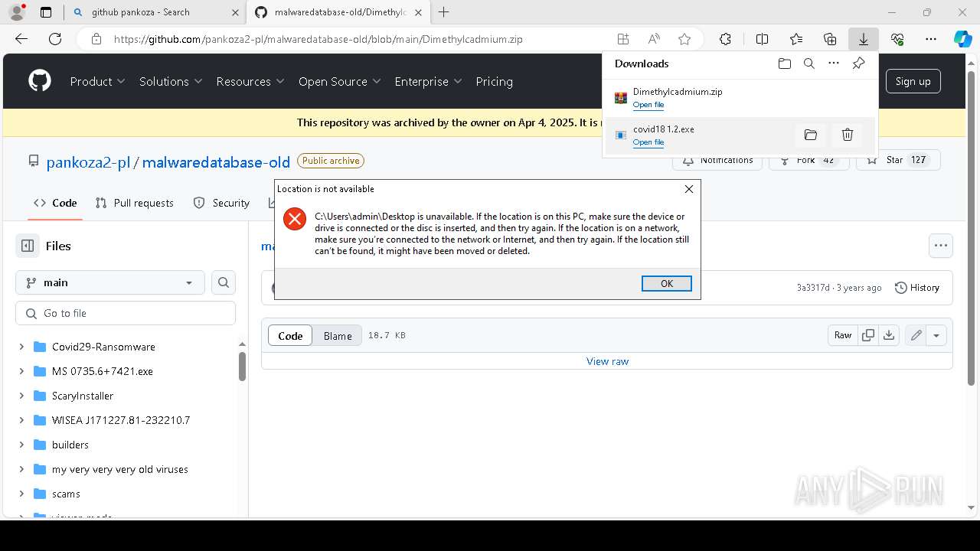This screenshot has height=551, width=980.
Task: Reload the page with the refresh icon
Action: coord(55,39)
